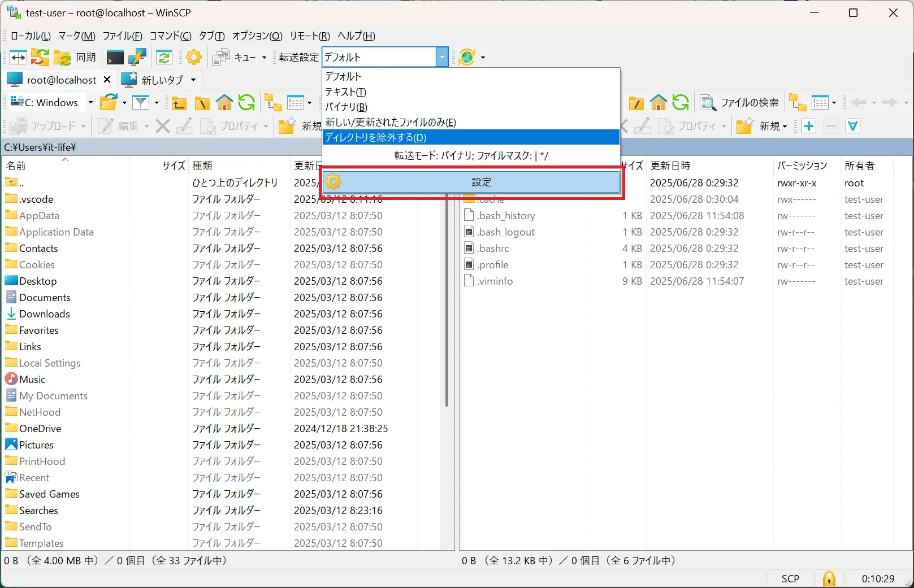Open the terminal console icon
The height and width of the screenshot is (588, 914).
click(x=115, y=57)
